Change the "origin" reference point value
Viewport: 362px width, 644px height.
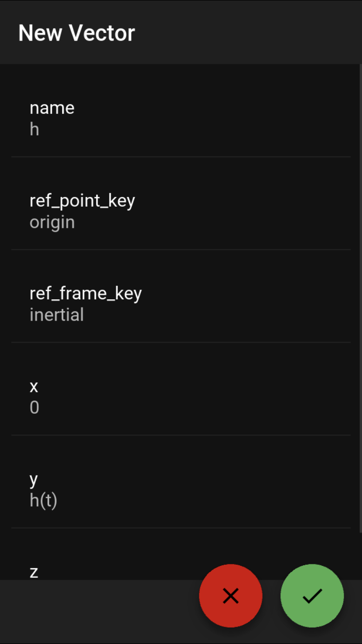(x=52, y=223)
